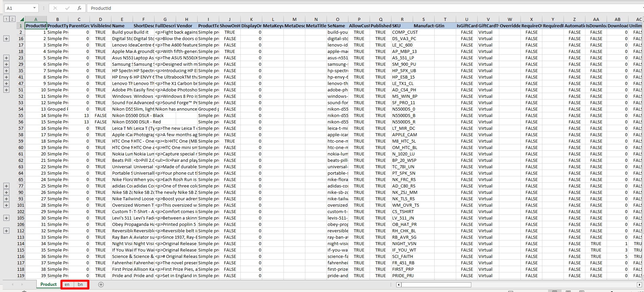Select the Nikon D5500 DSLR - Black cell
The image size is (644, 292).
click(x=122, y=116)
